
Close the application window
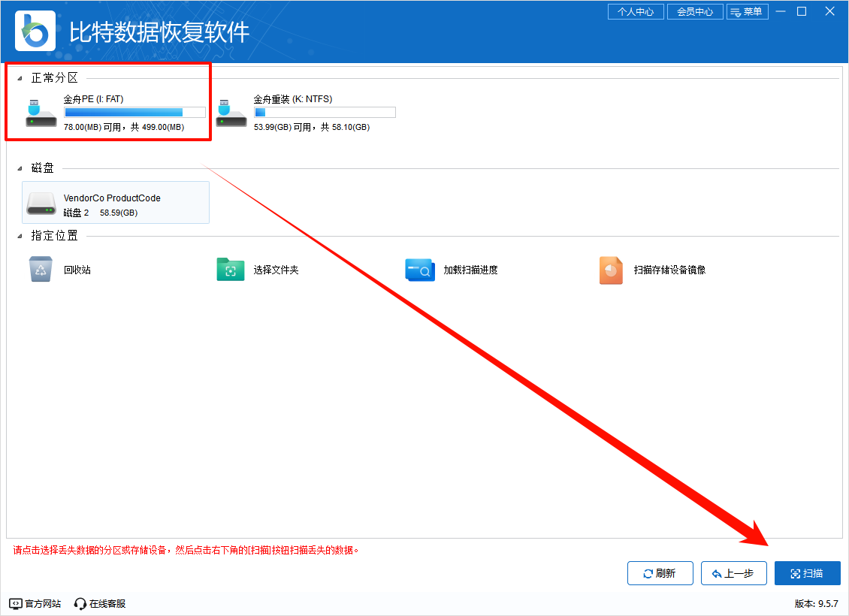point(829,11)
